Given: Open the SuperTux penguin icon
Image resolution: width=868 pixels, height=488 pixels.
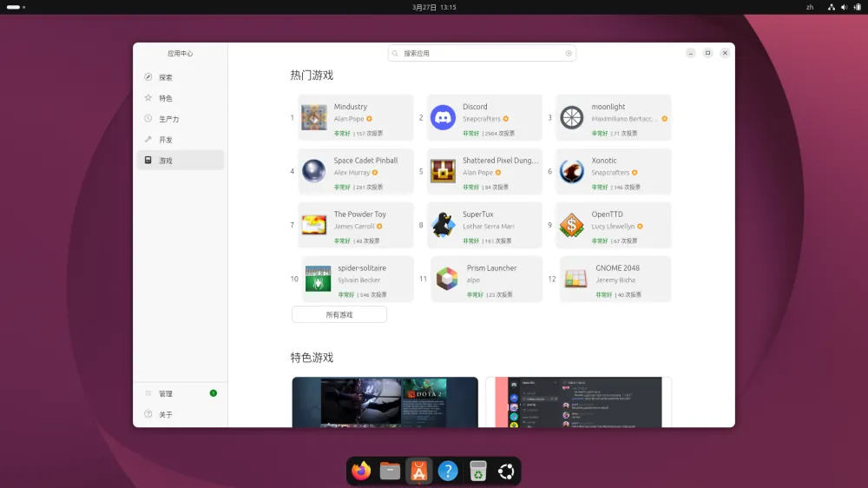Looking at the screenshot, I should 443,224.
